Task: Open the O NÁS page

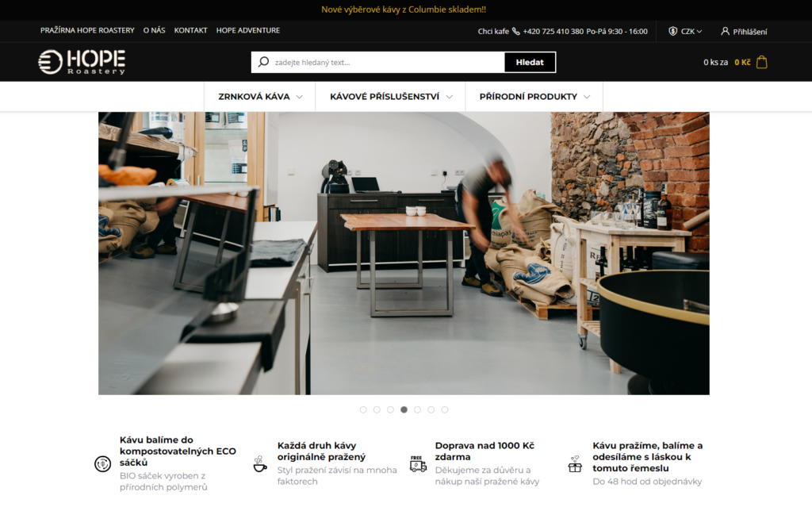Action: coord(155,31)
